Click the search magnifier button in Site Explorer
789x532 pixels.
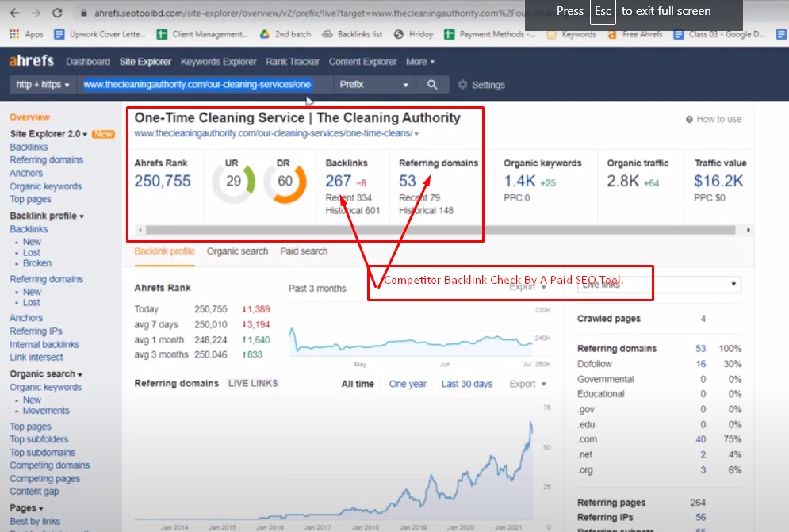click(x=432, y=85)
